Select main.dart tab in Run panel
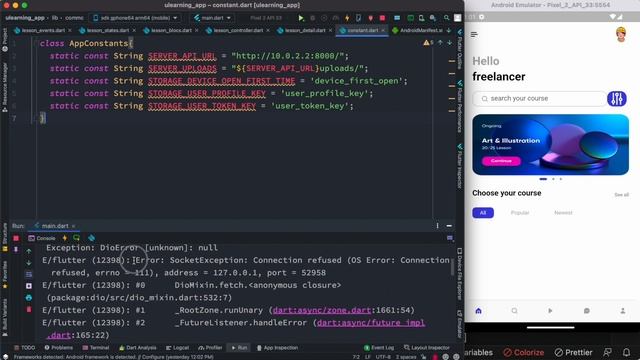This screenshot has width=640, height=360. pyautogui.click(x=54, y=226)
